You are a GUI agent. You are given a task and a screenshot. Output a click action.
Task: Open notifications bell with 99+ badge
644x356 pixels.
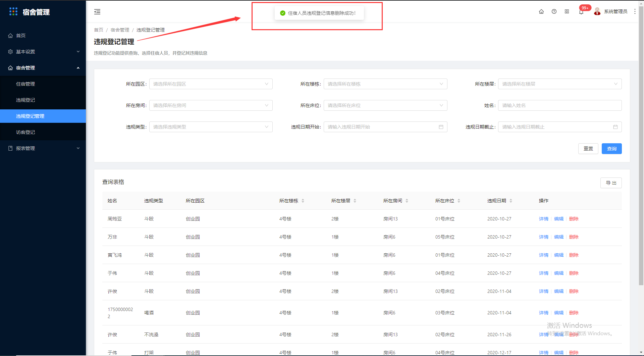[x=581, y=12]
